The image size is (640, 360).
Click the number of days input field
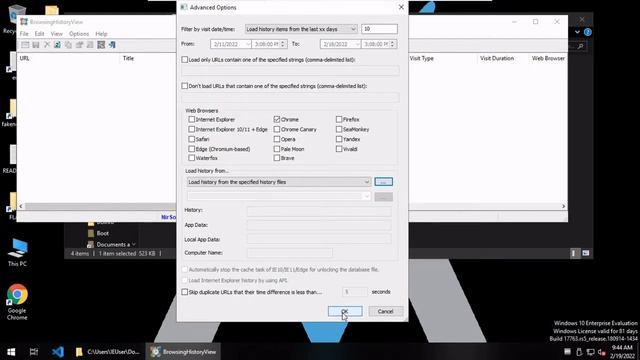(x=379, y=29)
